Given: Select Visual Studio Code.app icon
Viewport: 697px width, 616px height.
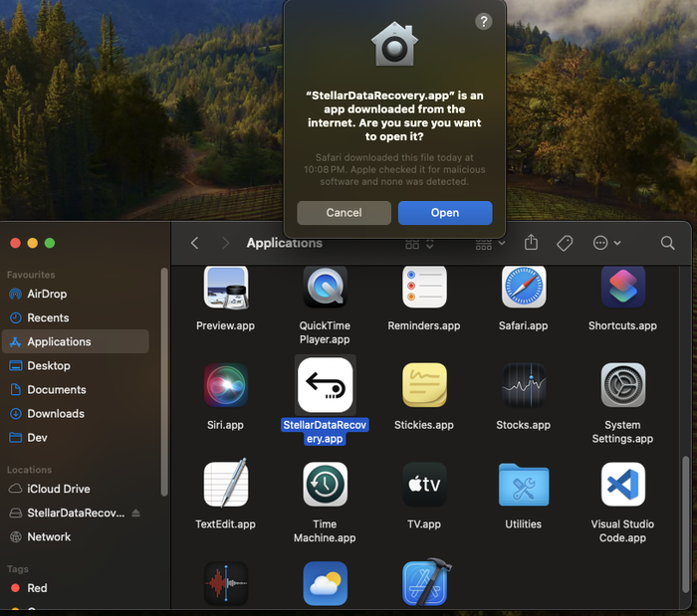Looking at the screenshot, I should [622, 484].
